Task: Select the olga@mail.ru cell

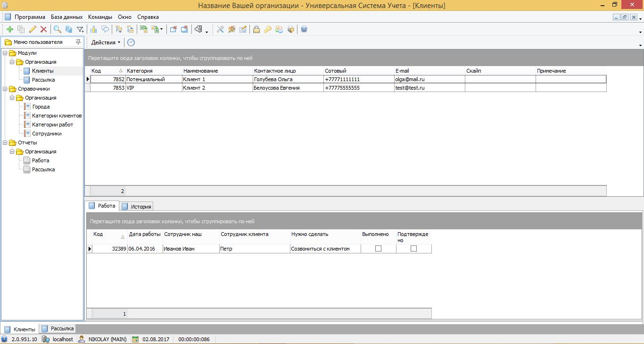Action: click(x=429, y=79)
